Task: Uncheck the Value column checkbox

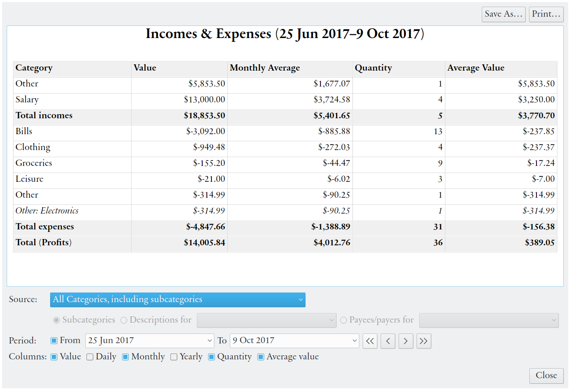Action: (54, 357)
